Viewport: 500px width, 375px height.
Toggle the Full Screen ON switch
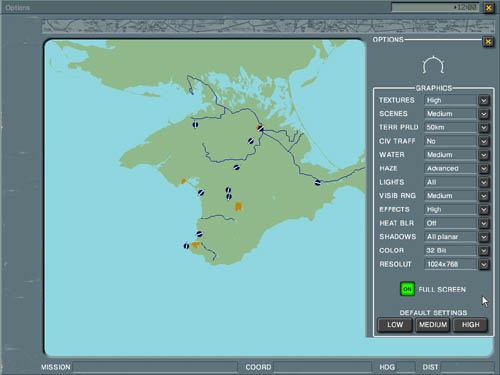[407, 289]
